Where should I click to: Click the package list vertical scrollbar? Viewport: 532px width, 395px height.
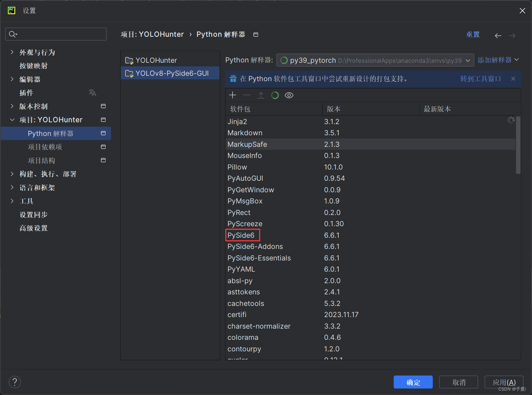pyautogui.click(x=518, y=145)
